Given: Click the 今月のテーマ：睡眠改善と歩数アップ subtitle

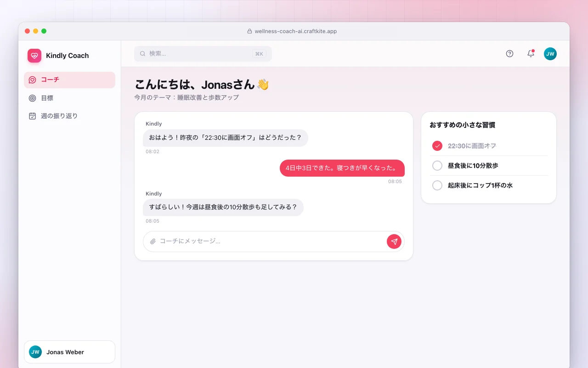Looking at the screenshot, I should click(187, 98).
